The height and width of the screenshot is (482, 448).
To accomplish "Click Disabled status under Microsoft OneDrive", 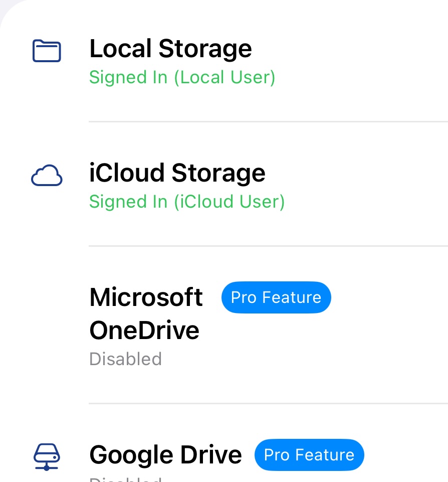I will tap(125, 359).
